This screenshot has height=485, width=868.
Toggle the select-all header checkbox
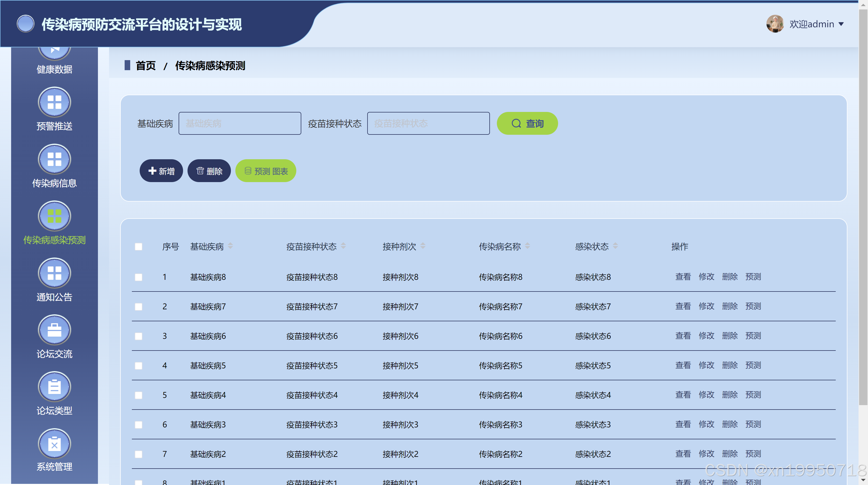tap(139, 247)
